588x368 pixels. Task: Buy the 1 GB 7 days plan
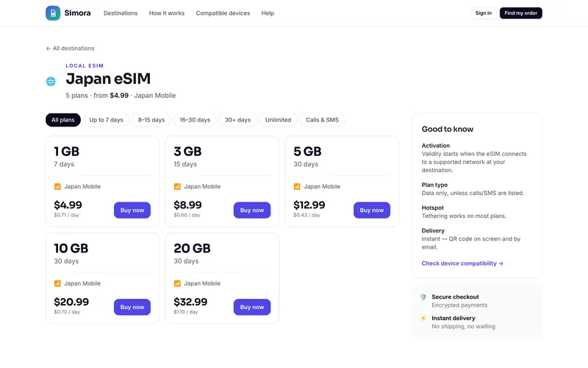(132, 210)
